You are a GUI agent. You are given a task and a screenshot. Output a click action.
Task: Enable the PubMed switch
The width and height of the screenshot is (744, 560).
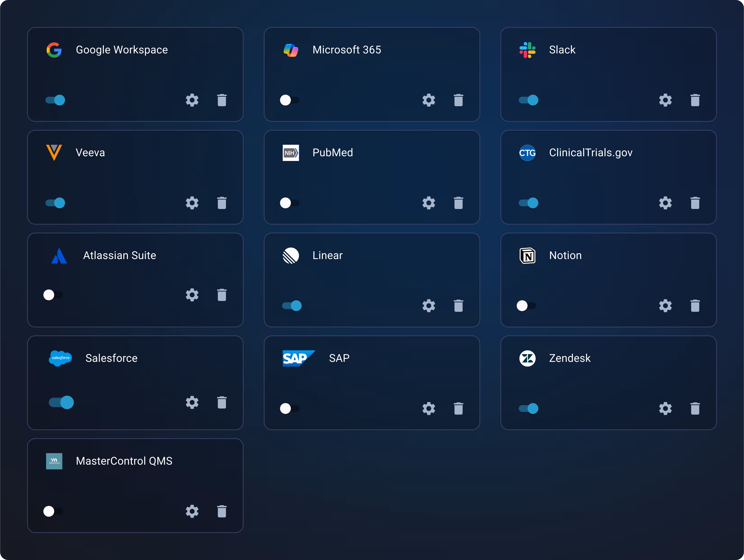(290, 203)
